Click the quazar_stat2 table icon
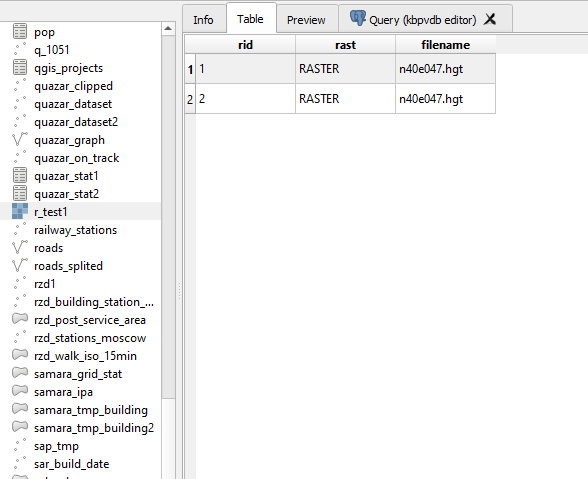The image size is (588, 479). [x=20, y=194]
